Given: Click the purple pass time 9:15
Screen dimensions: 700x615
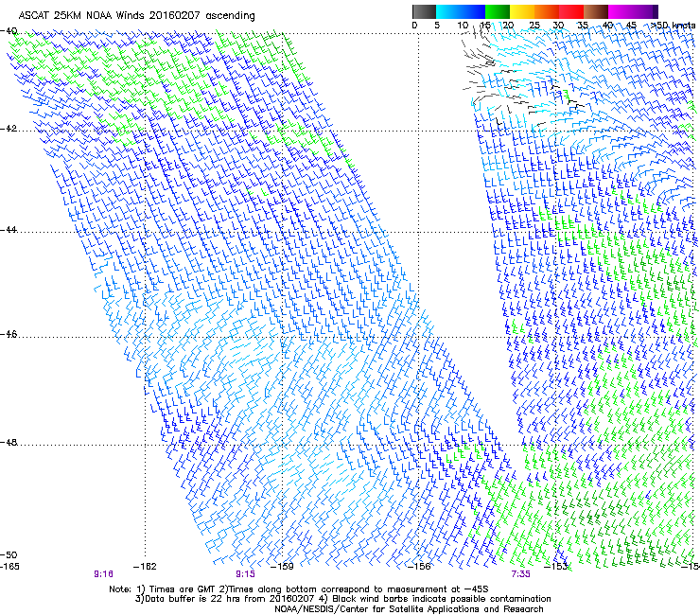Looking at the screenshot, I should point(246,574).
